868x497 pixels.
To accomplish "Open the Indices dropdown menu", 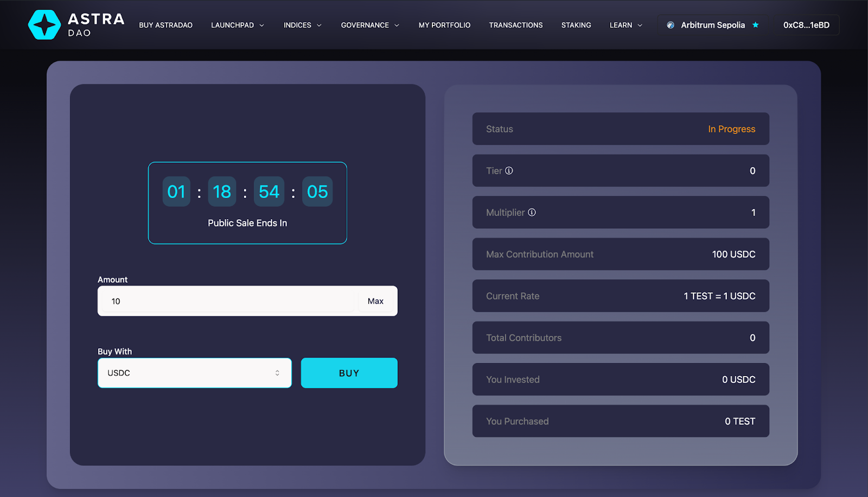I will pos(302,25).
